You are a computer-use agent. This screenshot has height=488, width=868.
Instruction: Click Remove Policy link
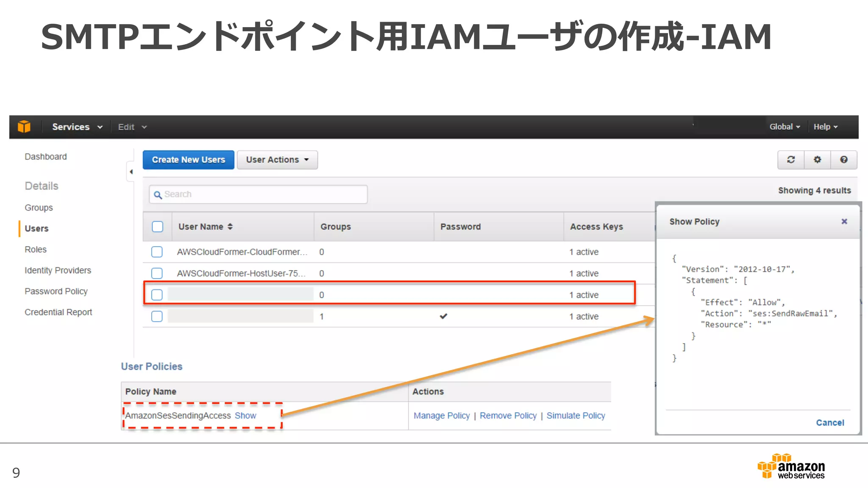[x=508, y=416]
